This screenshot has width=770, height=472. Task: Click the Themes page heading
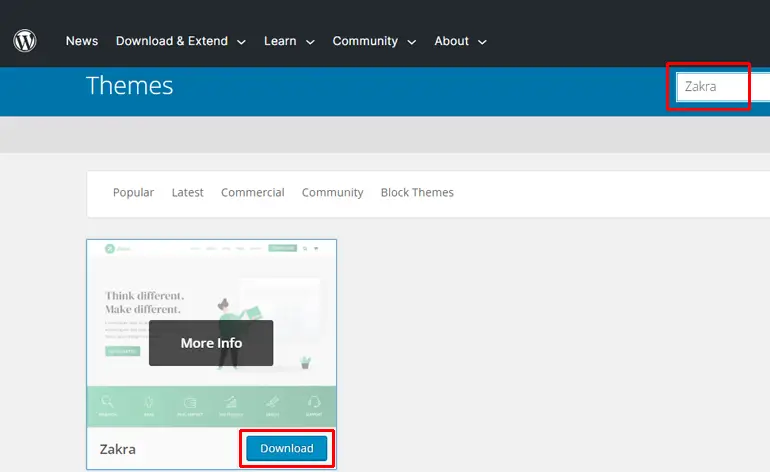[129, 85]
